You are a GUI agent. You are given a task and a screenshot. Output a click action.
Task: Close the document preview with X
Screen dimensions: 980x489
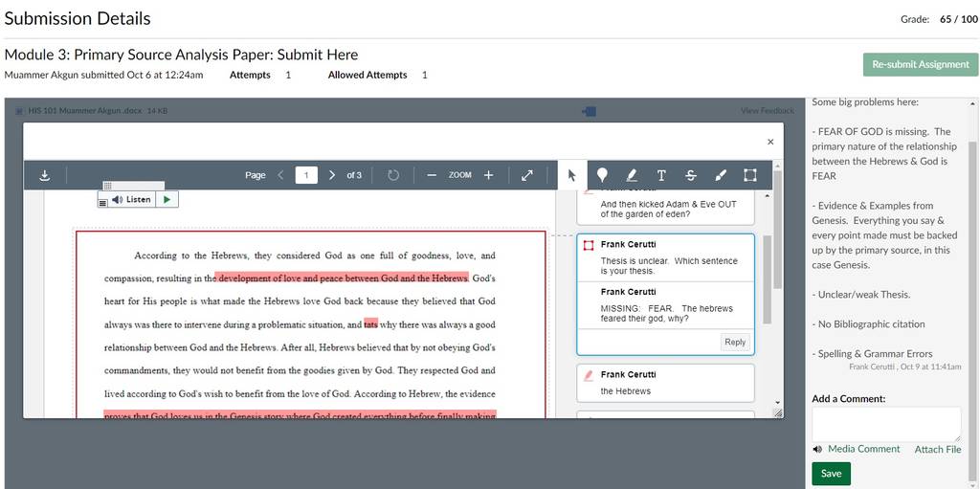(x=770, y=142)
